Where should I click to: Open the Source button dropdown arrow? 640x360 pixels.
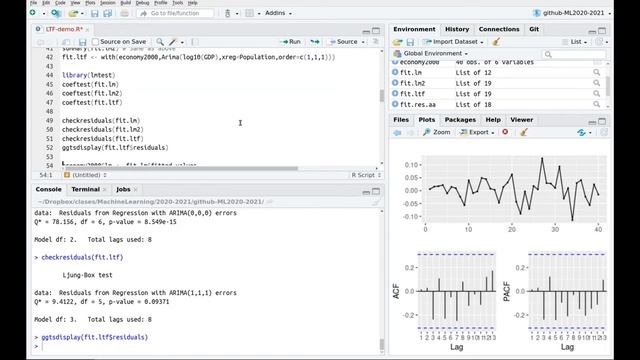363,42
